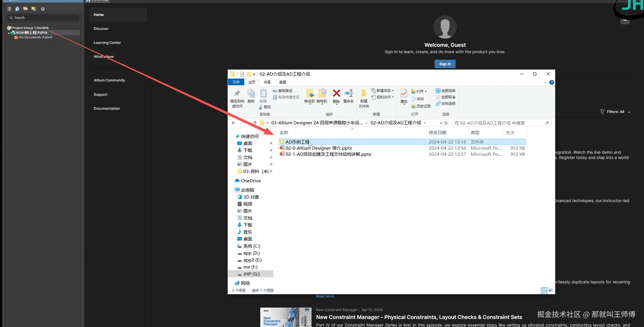The image size is (644, 327).
Task: Select the AD示例工程 folder in file list
Action: click(x=402, y=142)
